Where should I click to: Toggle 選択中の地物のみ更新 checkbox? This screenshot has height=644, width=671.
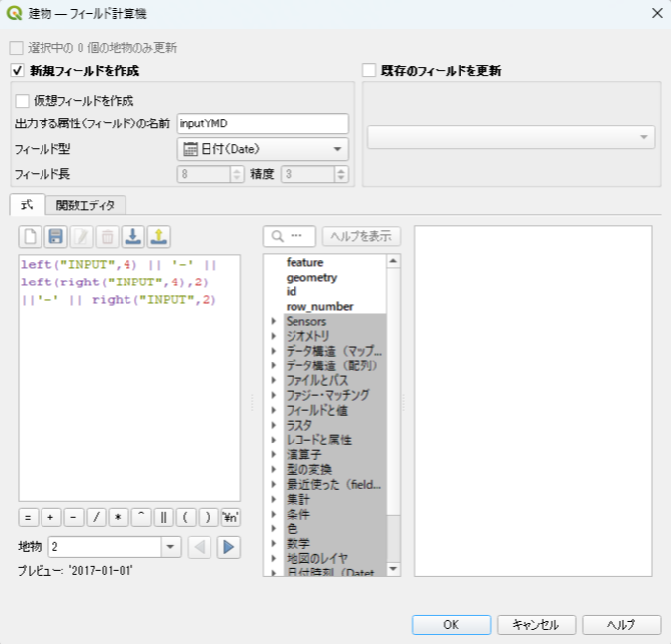click(16, 48)
